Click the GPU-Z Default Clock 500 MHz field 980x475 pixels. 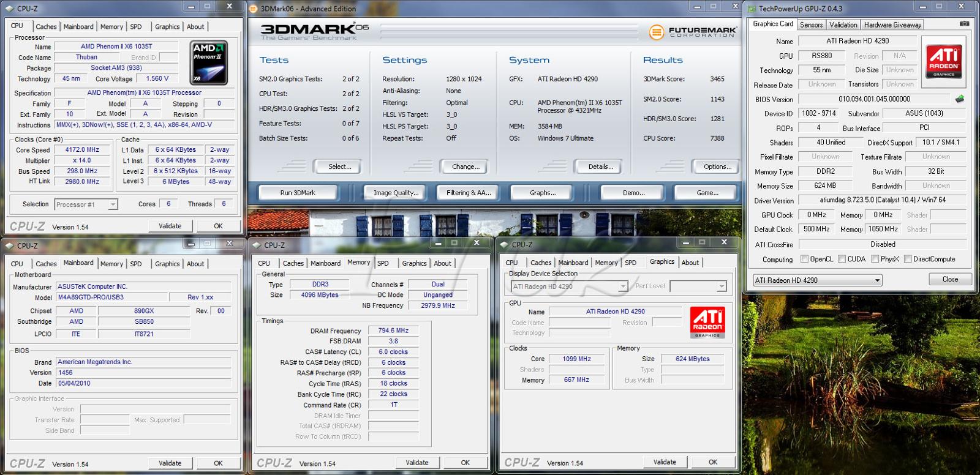pyautogui.click(x=816, y=229)
